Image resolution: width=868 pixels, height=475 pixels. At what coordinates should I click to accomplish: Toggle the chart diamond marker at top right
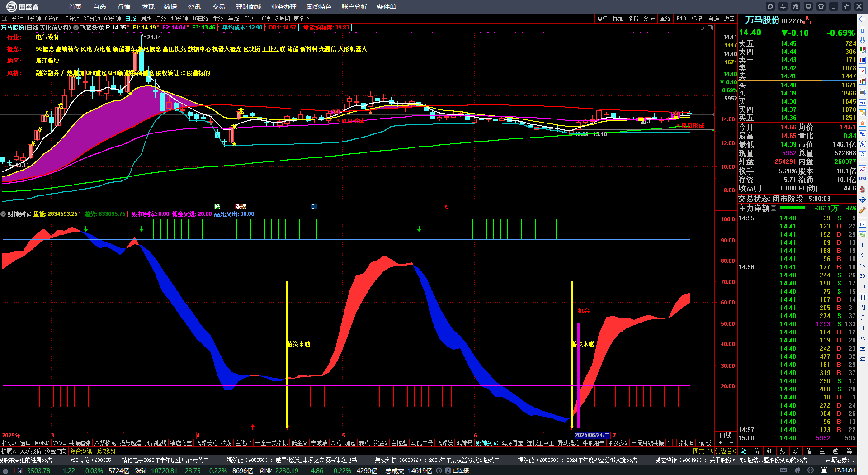pos(702,28)
